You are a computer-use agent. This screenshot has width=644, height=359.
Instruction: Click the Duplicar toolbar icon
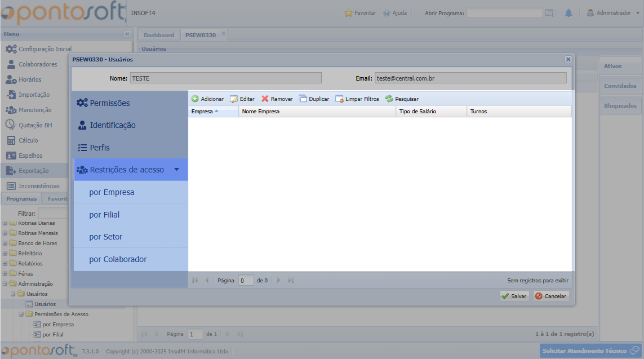click(x=303, y=99)
